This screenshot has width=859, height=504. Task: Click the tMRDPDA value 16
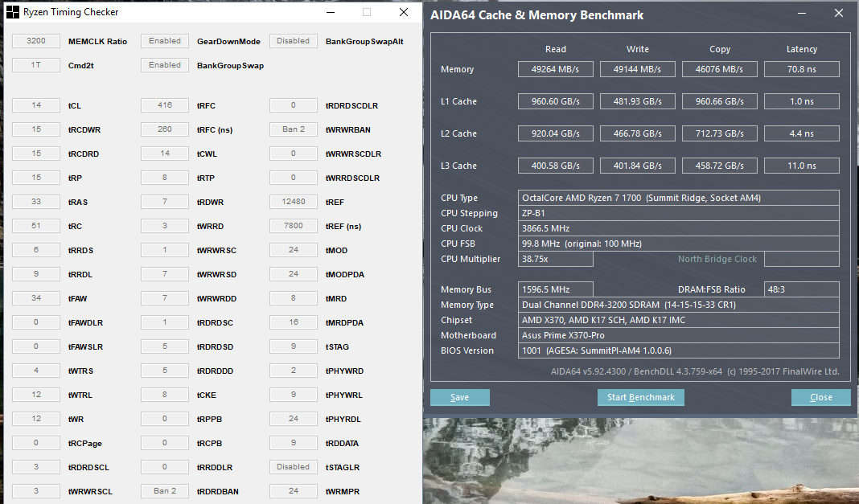(293, 322)
